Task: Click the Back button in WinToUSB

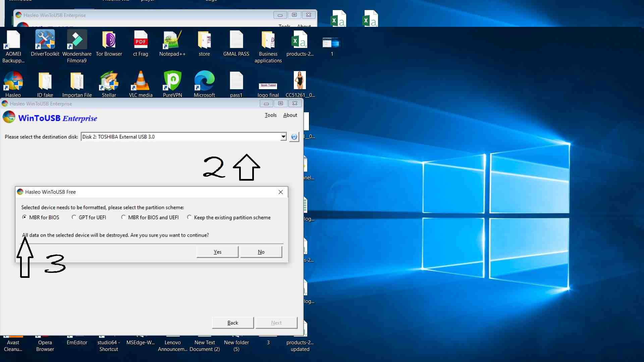Action: [x=233, y=322]
